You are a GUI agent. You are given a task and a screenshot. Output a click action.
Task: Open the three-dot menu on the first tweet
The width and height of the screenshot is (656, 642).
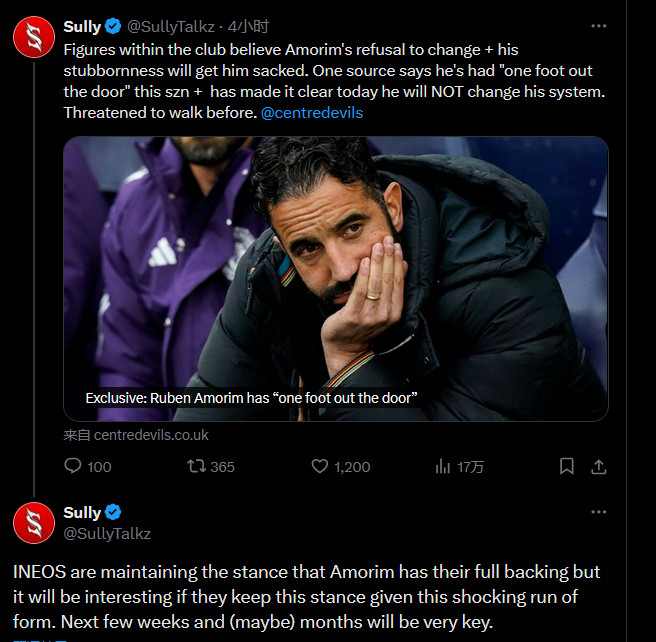(599, 26)
